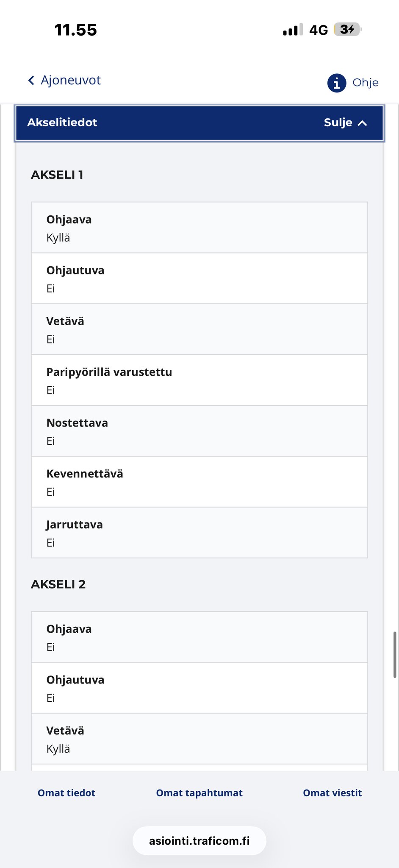The height and width of the screenshot is (868, 399).
Task: Tap the Akselitiedot header title
Action: pyautogui.click(x=62, y=123)
